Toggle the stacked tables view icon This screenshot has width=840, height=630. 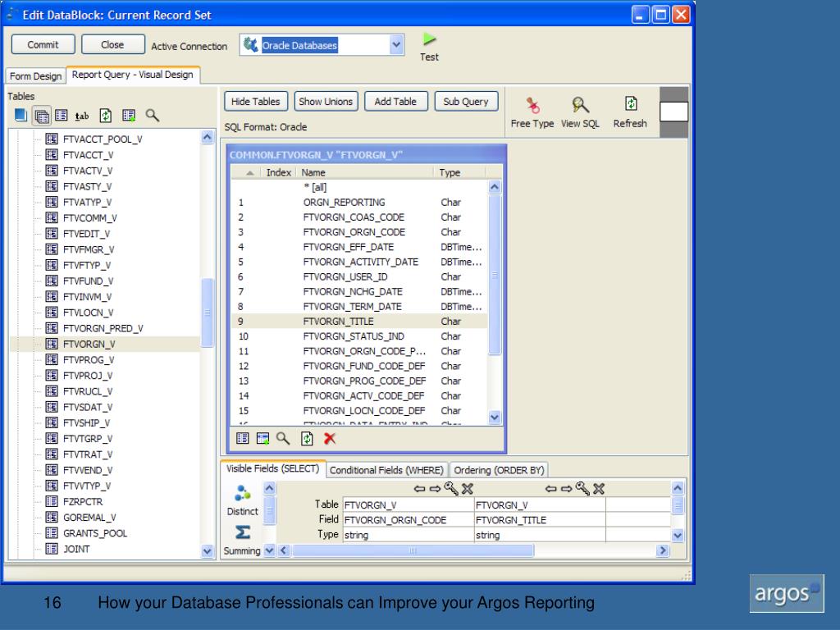(x=41, y=115)
